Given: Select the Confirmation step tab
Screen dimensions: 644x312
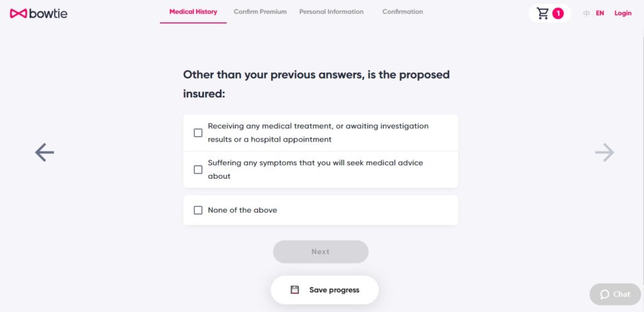Looking at the screenshot, I should [402, 12].
